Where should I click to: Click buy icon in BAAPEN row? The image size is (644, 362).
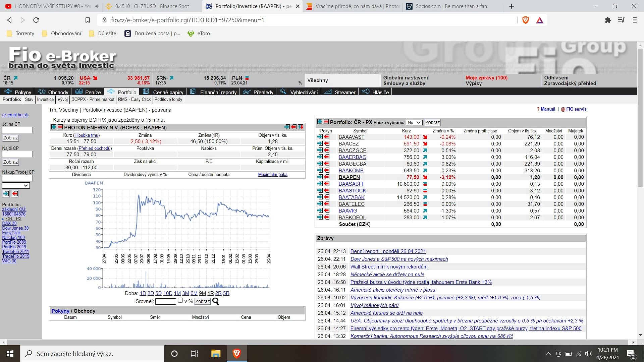pyautogui.click(x=320, y=177)
